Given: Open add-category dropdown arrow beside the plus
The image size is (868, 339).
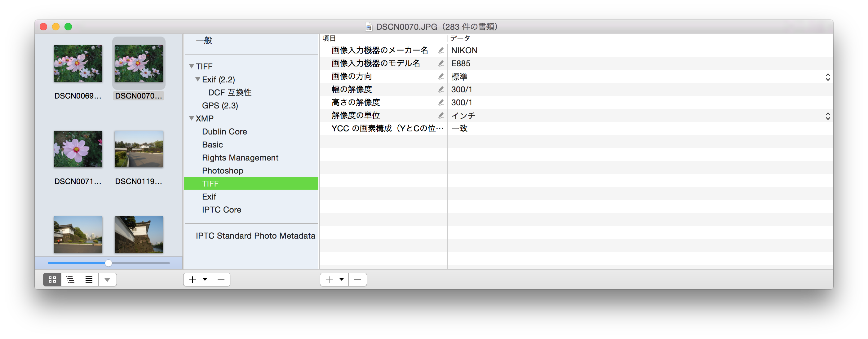Looking at the screenshot, I should tap(205, 280).
